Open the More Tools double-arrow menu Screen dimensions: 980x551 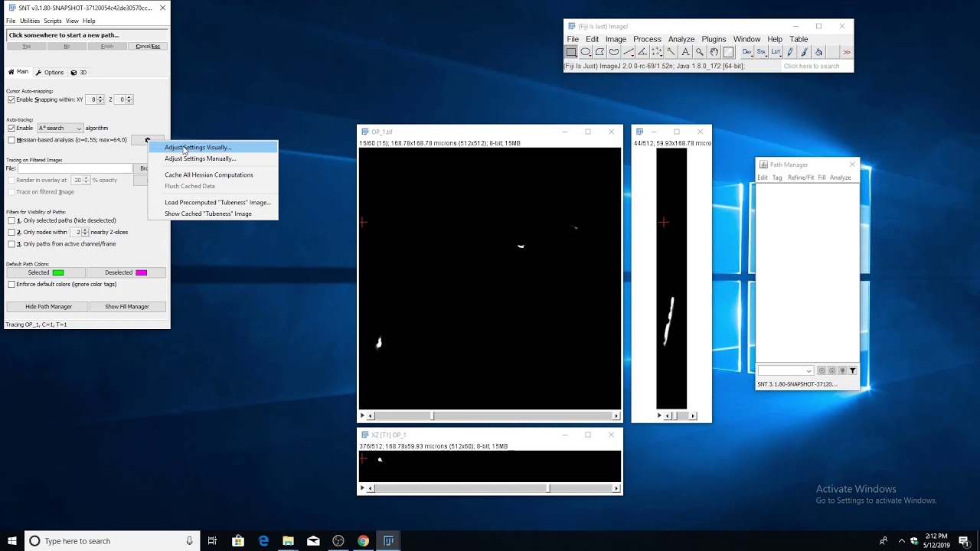click(847, 52)
